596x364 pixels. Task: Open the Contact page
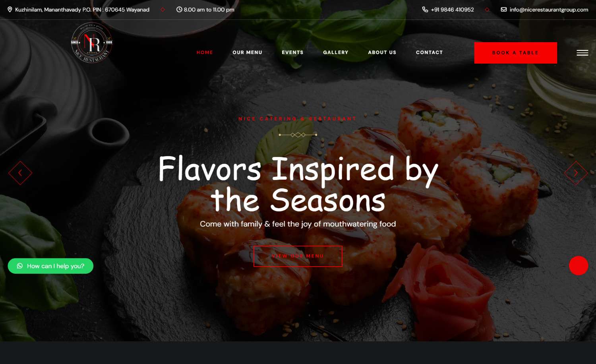(429, 52)
